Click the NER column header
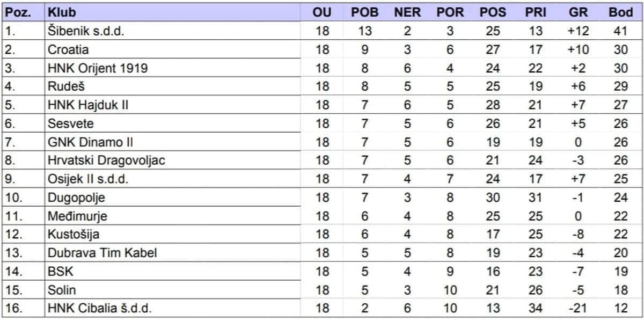 point(407,12)
